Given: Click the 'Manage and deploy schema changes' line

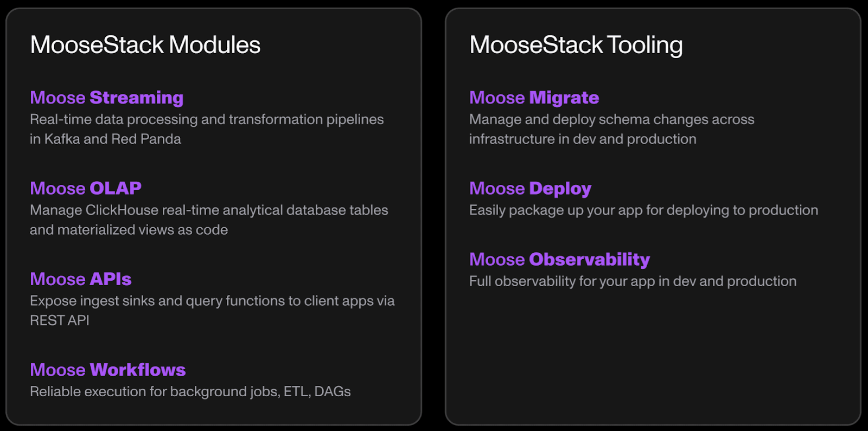Looking at the screenshot, I should [x=611, y=119].
